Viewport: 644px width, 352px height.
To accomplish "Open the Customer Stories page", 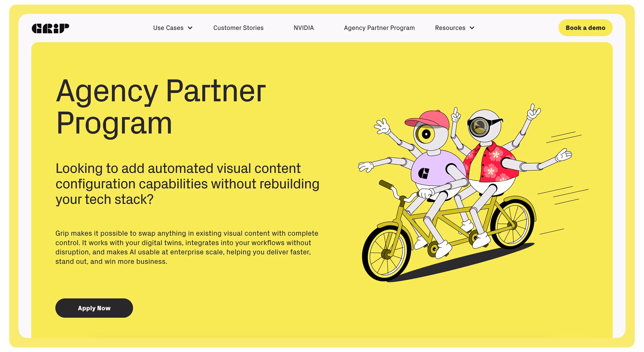I will (x=238, y=28).
